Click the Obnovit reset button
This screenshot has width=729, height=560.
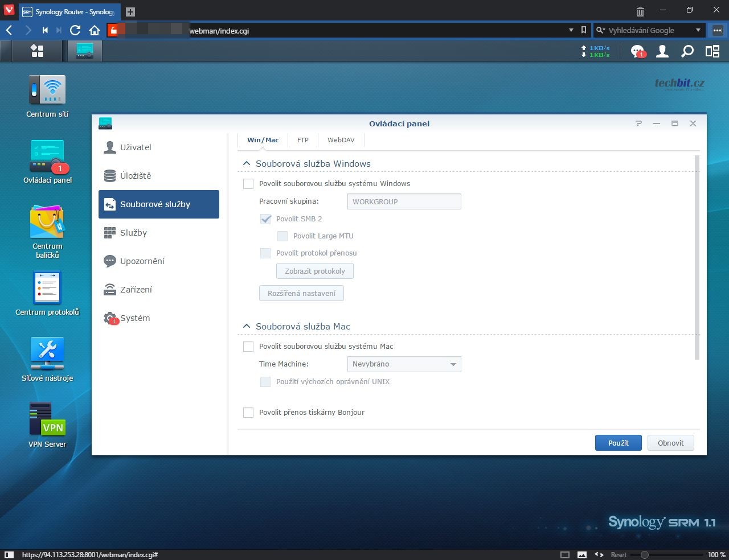(x=670, y=443)
